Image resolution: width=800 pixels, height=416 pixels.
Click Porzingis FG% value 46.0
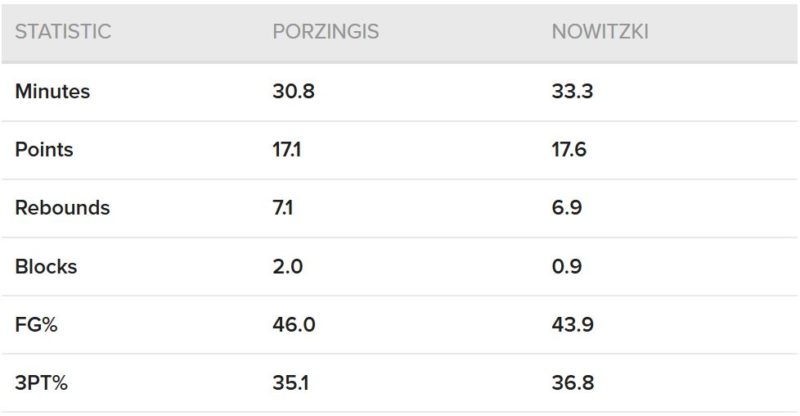290,325
